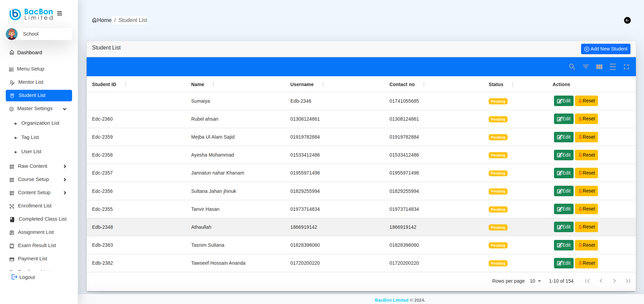Open Mentor List in sidebar
644x304 pixels.
pos(31,82)
